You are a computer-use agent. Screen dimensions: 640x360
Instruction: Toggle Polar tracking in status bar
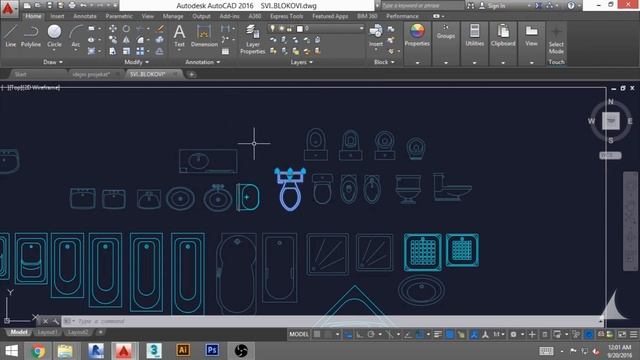coord(371,335)
